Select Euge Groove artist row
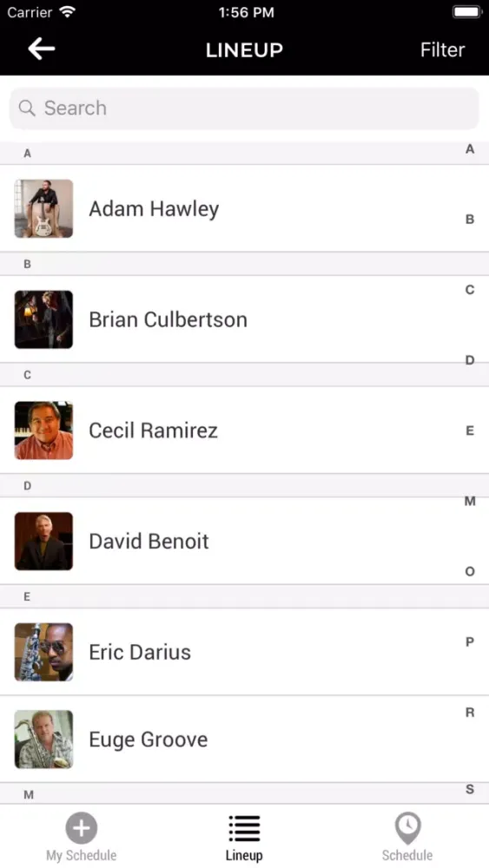The height and width of the screenshot is (868, 489). click(x=244, y=739)
